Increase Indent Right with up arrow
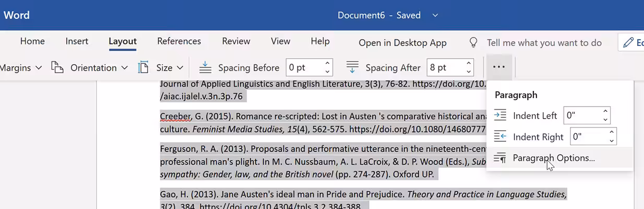Image resolution: width=644 pixels, height=209 pixels. (x=612, y=132)
